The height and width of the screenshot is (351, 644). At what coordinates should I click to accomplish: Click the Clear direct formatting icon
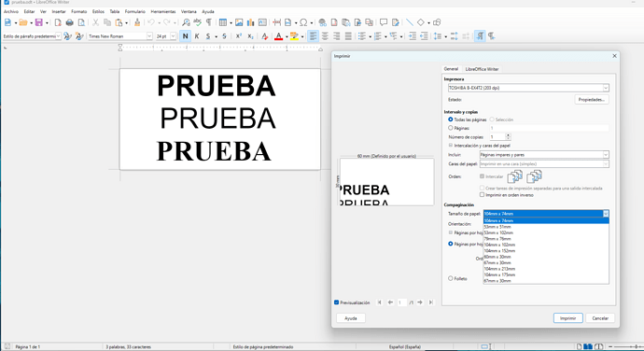click(264, 36)
